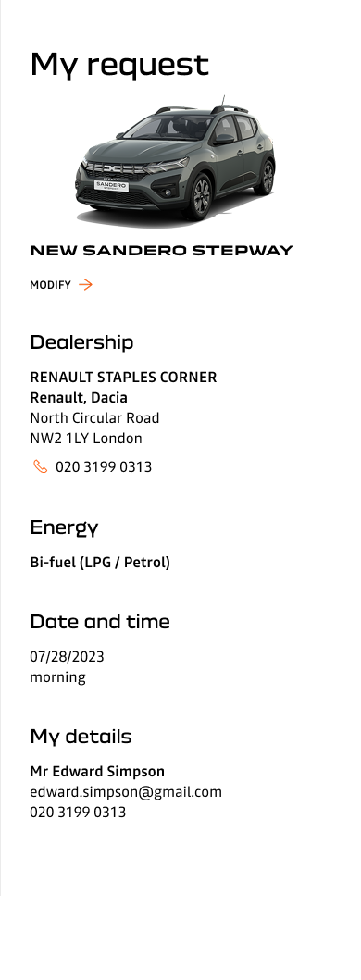361x980 pixels.
Task: Call dealership number 020 3199 0313
Action: coord(104,467)
